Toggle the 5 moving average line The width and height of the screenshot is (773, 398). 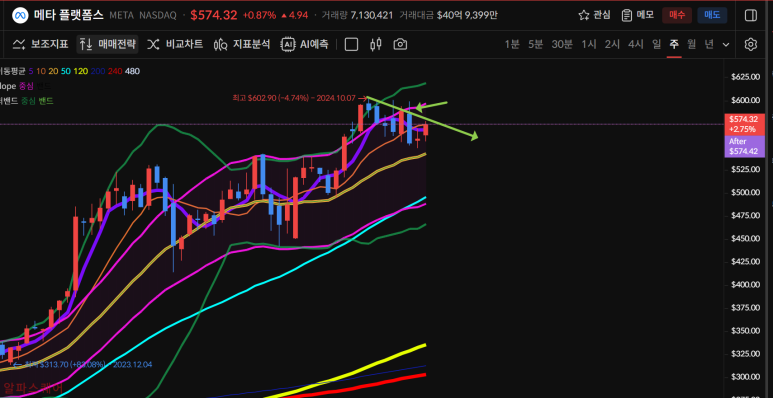31,71
